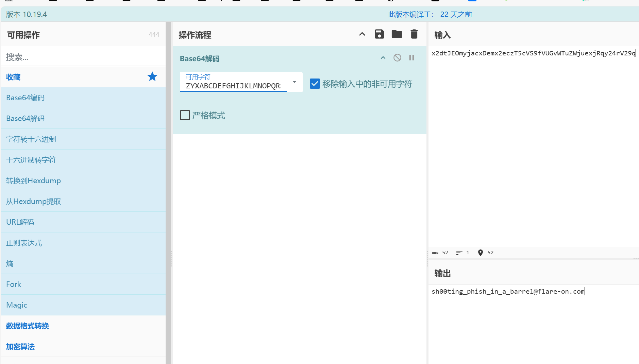Select the Magic operation from favorites
639x364 pixels.
(17, 305)
